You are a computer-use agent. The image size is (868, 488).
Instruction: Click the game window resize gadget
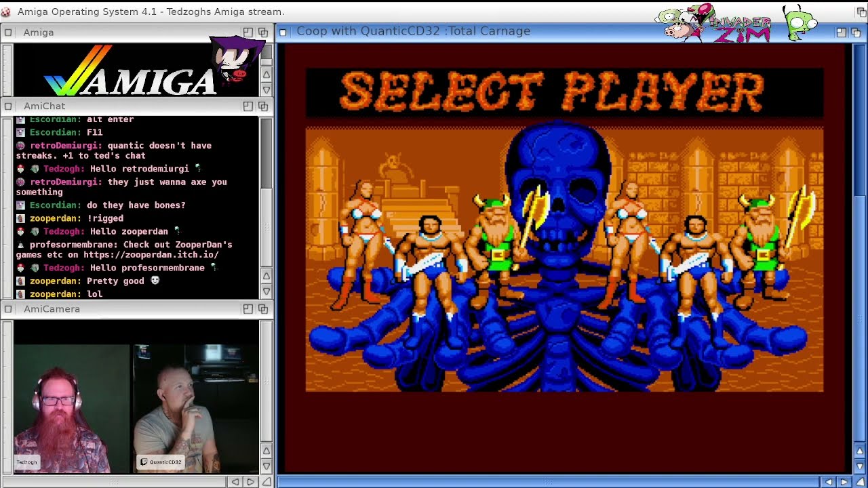[x=860, y=482]
